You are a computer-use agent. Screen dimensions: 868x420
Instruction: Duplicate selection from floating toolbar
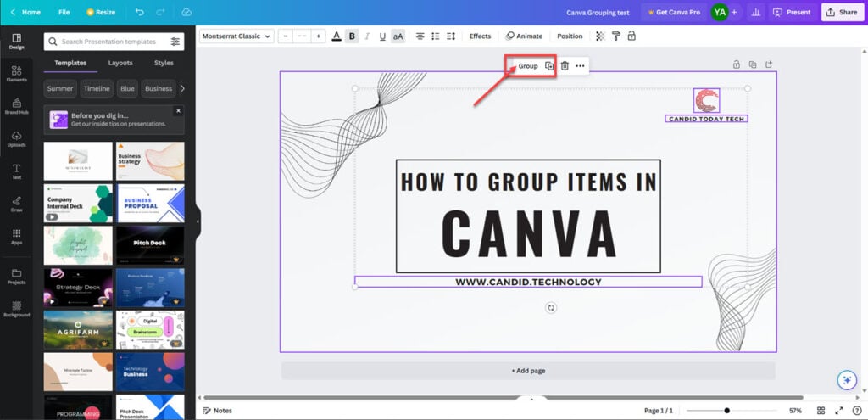point(549,66)
